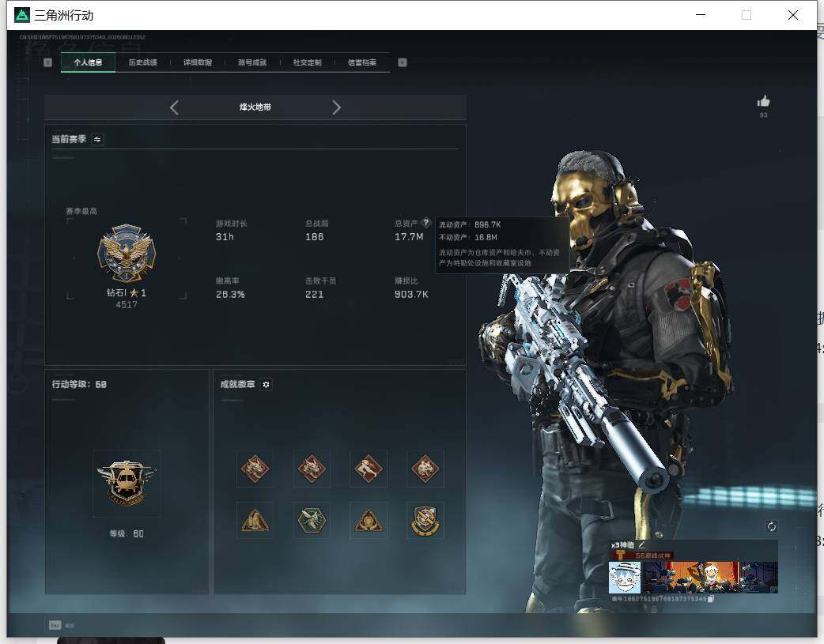Switch to next game mode with right chevron
Viewport: 824px width, 644px height.
click(336, 107)
